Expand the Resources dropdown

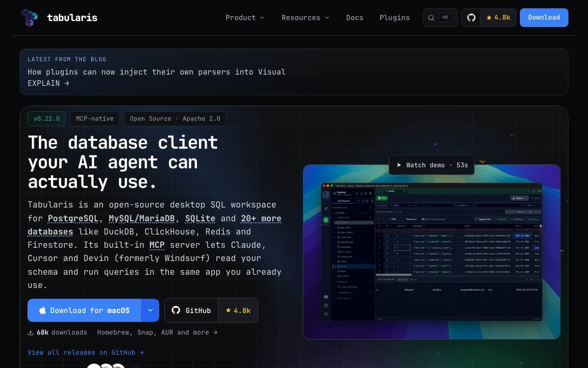pos(305,18)
